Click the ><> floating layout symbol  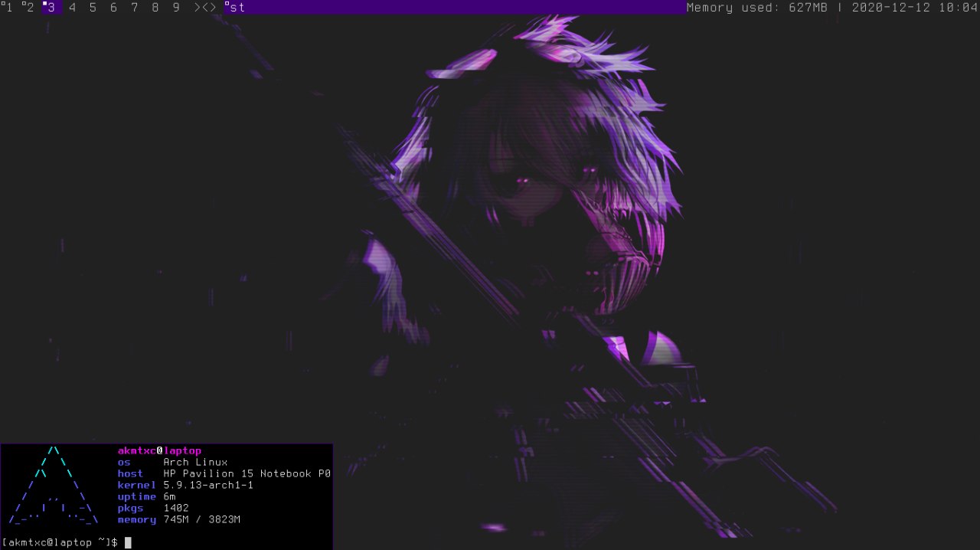[204, 8]
